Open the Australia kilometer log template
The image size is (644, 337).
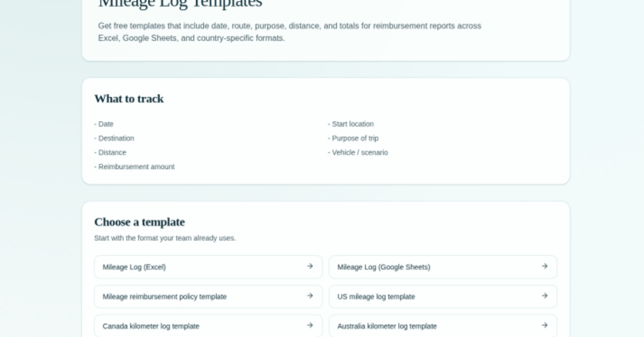pyautogui.click(x=443, y=326)
